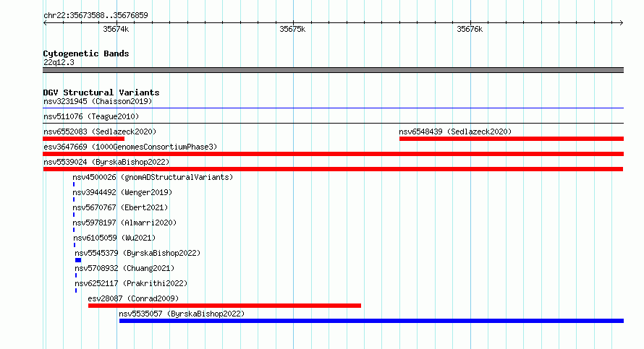The width and height of the screenshot is (644, 349).
Task: Click the 22q12.3 band label
Action: click(x=59, y=62)
